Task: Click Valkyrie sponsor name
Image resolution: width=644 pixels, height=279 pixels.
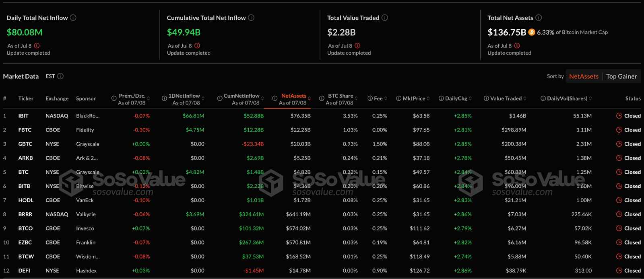Action: click(x=86, y=214)
